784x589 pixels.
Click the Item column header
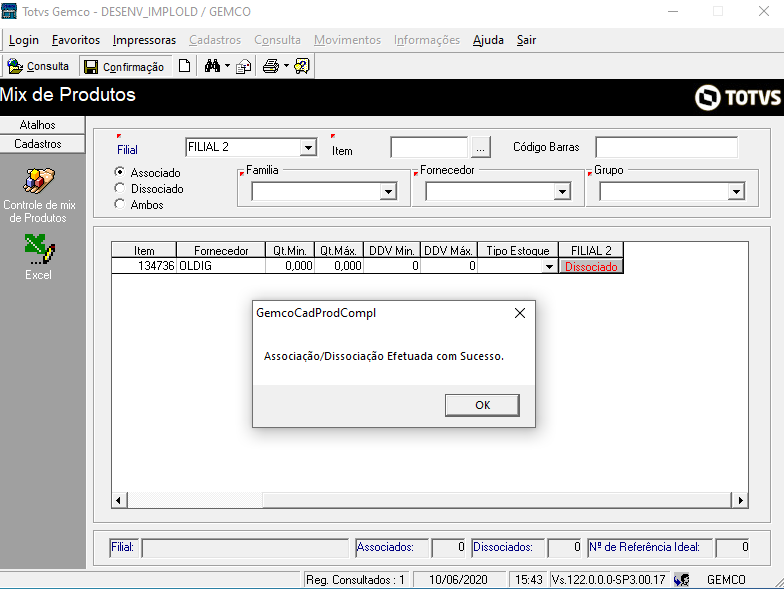click(144, 250)
